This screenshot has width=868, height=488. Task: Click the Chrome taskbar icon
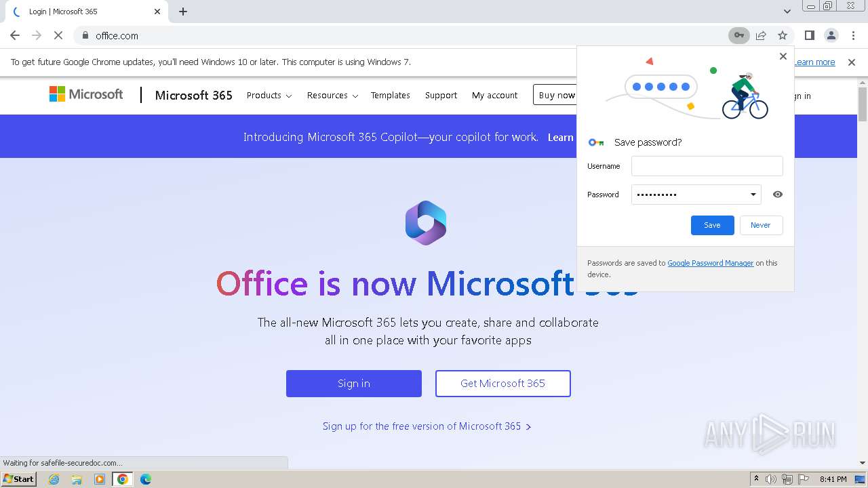click(123, 479)
